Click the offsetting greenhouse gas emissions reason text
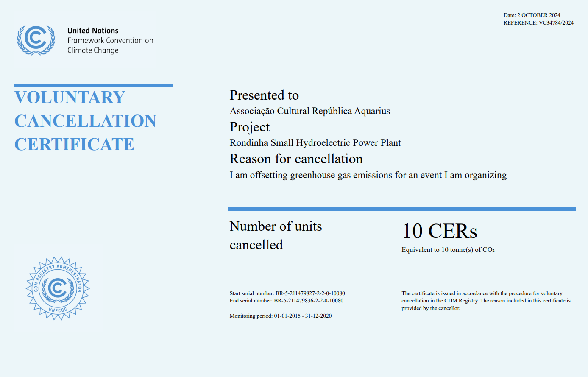This screenshot has height=377, width=588. 368,175
